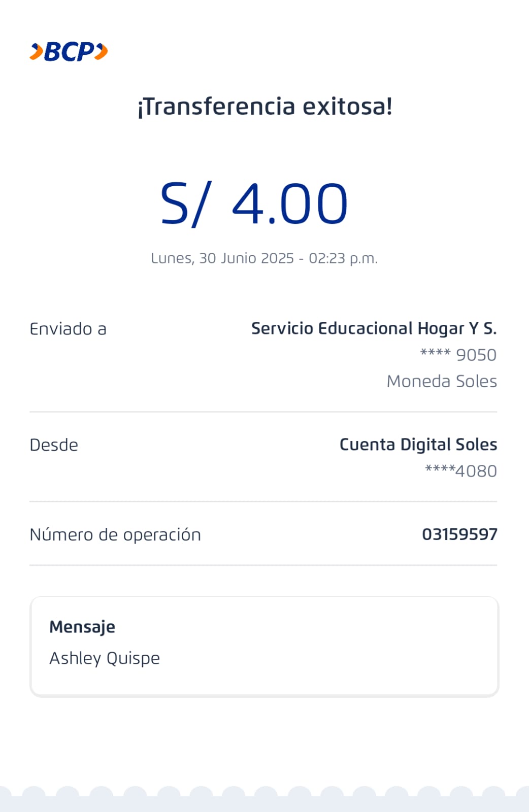Click the divider line below 'Moneda Soles'
Screen dimensions: 529x812
click(x=263, y=412)
